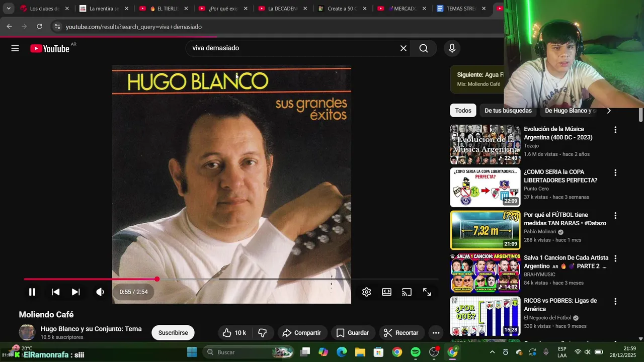Open the Siguiente: Agua mix panel
This screenshot has width=644, height=362.
[x=477, y=79]
